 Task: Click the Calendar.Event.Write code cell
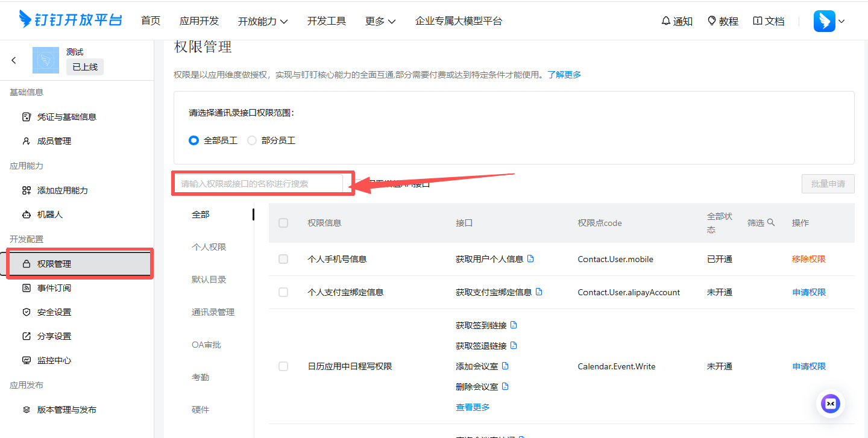click(x=617, y=366)
